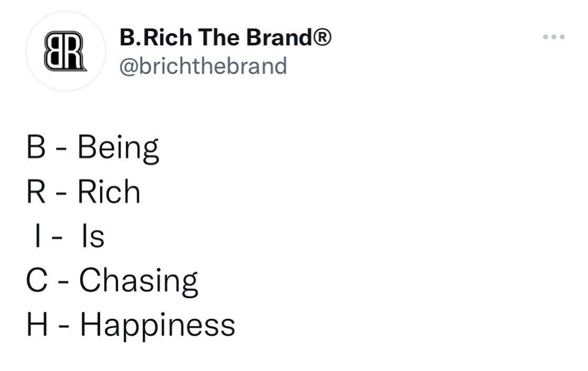The width and height of the screenshot is (588, 371).
Task: Click the leading letter "H" before Happiness
Action: coord(36,324)
